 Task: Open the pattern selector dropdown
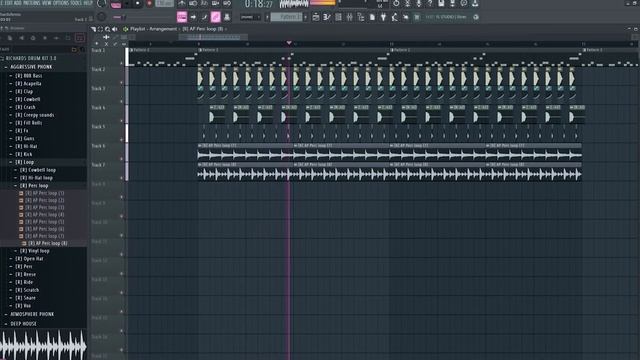pyautogui.click(x=287, y=17)
